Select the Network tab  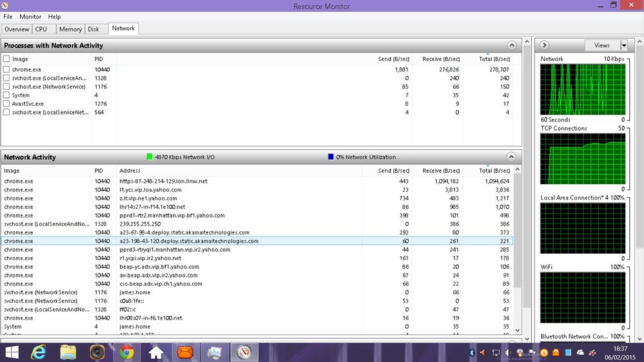tap(123, 28)
